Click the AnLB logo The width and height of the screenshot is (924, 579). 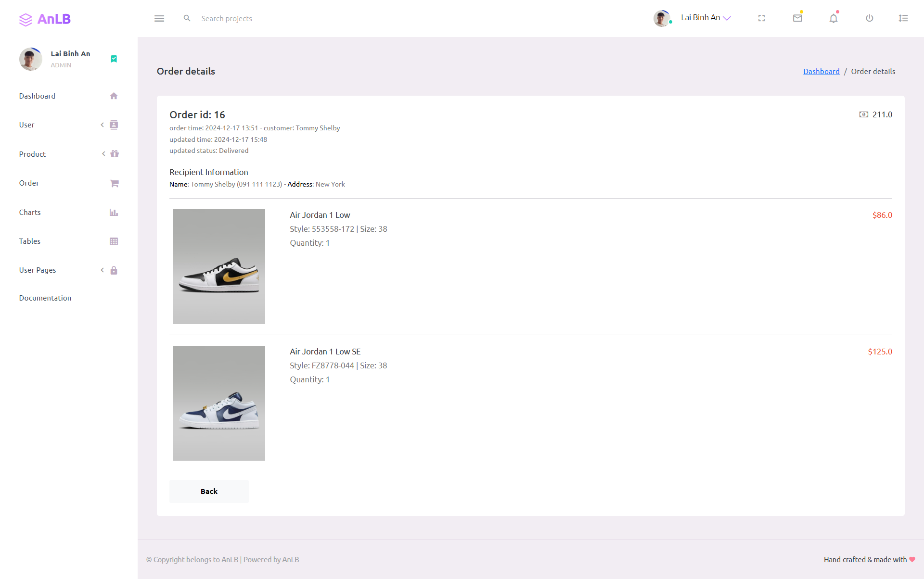pos(45,19)
